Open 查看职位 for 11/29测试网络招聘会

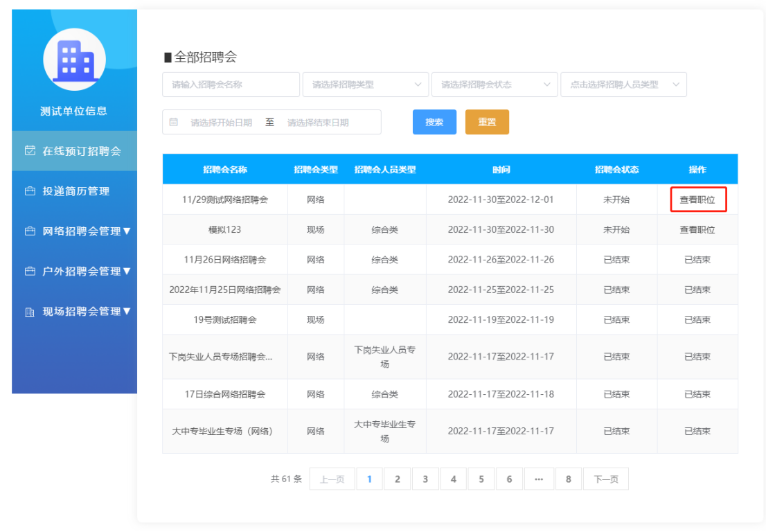pos(698,199)
